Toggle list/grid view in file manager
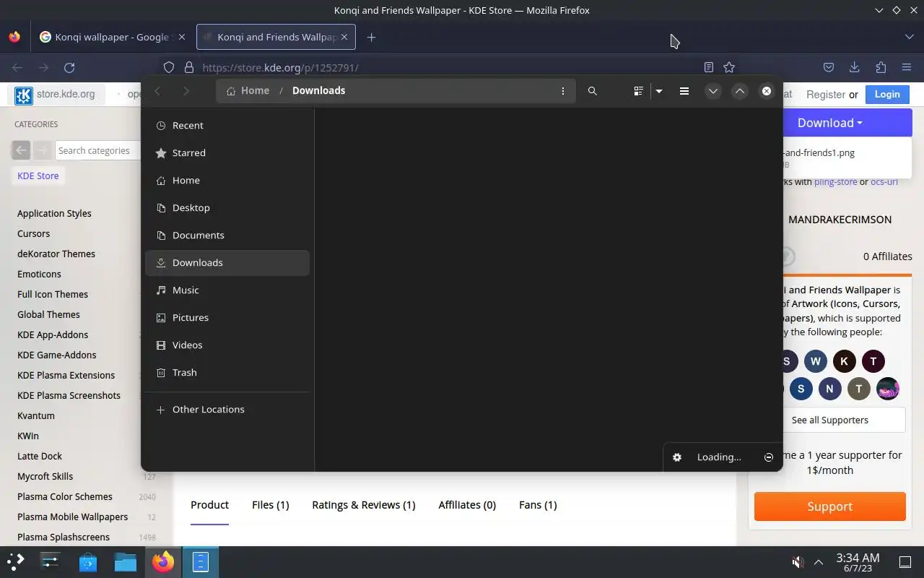 click(x=638, y=91)
